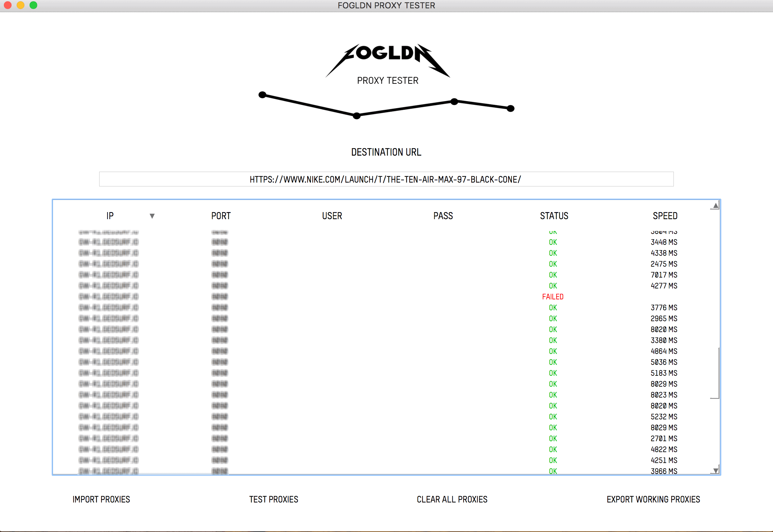Click the FOGLDN logo
The width and height of the screenshot is (773, 532).
[387, 61]
